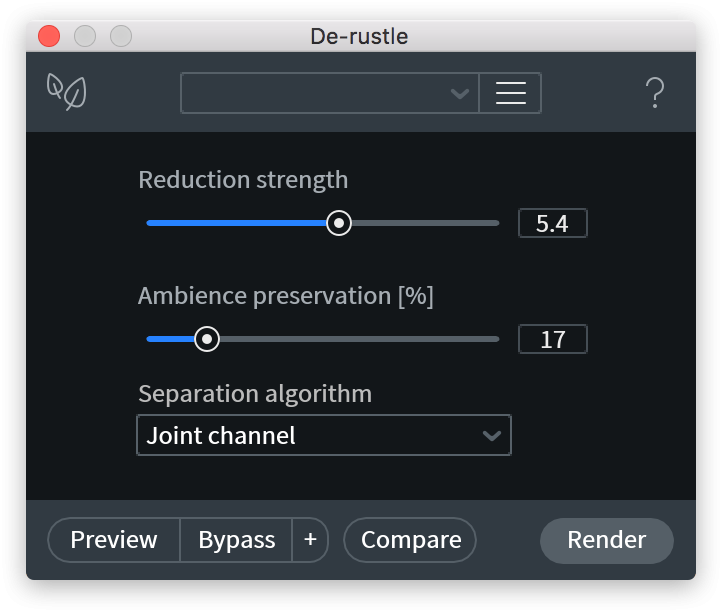Open the help question mark
Screen dimensions: 722x612
655,93
